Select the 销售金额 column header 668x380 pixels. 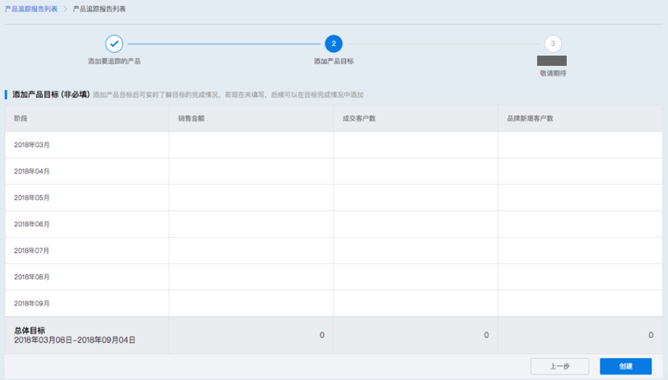pyautogui.click(x=191, y=118)
